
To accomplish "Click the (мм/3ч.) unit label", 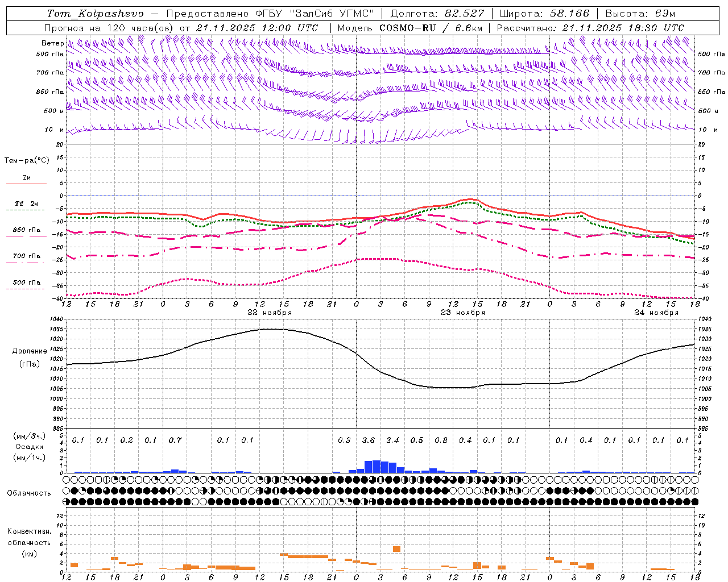I will (30, 436).
